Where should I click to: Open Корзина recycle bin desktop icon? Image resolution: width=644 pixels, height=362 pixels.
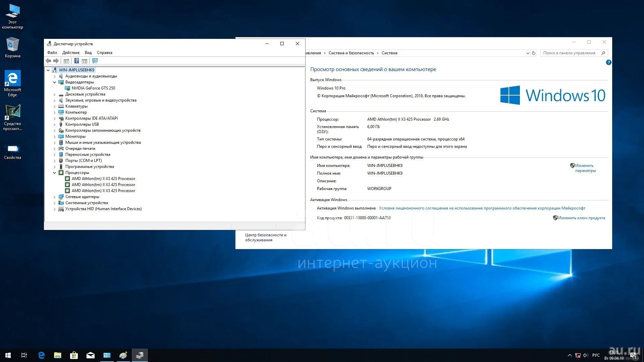point(12,48)
